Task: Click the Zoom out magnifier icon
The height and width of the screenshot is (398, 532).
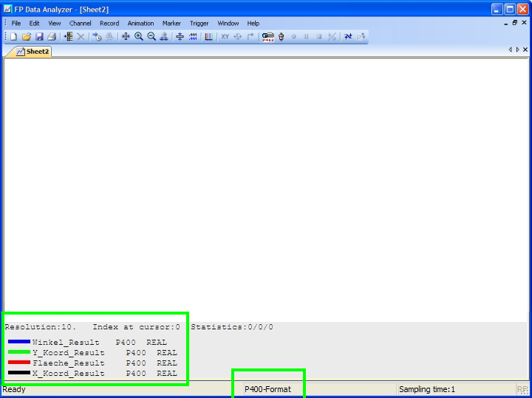Action: [151, 36]
